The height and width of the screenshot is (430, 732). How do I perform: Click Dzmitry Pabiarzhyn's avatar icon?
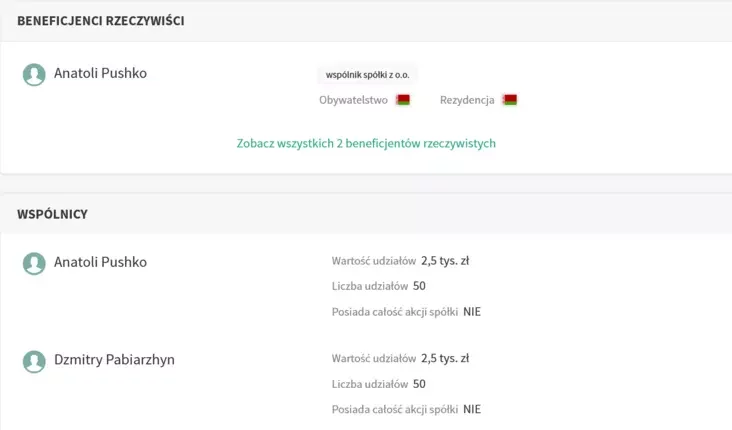[34, 361]
